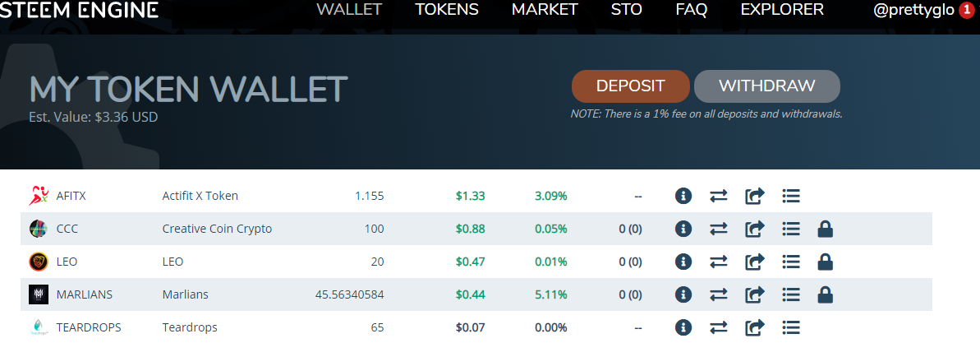
Task: Click transfer arrows icon for MARLIANS
Action: (x=719, y=294)
